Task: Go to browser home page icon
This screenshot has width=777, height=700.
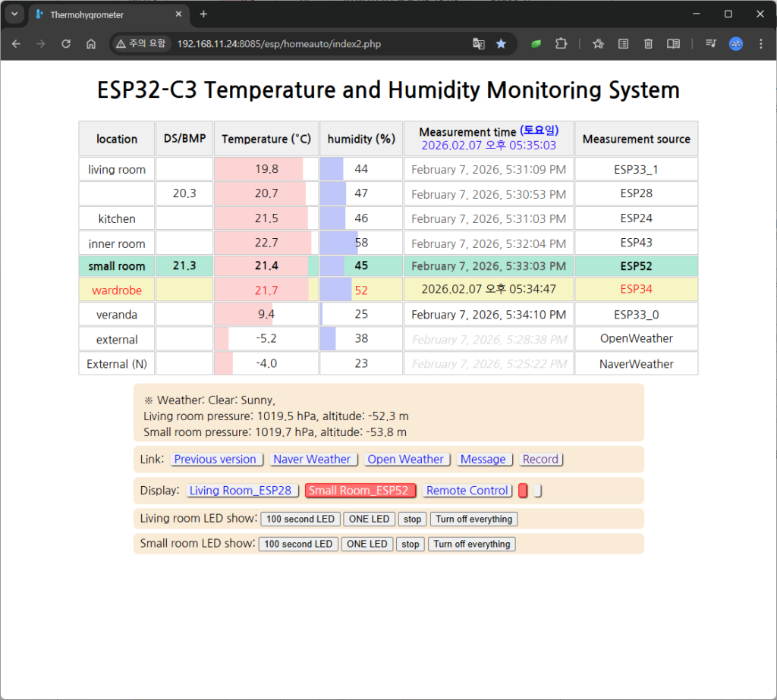Action: coord(91,44)
